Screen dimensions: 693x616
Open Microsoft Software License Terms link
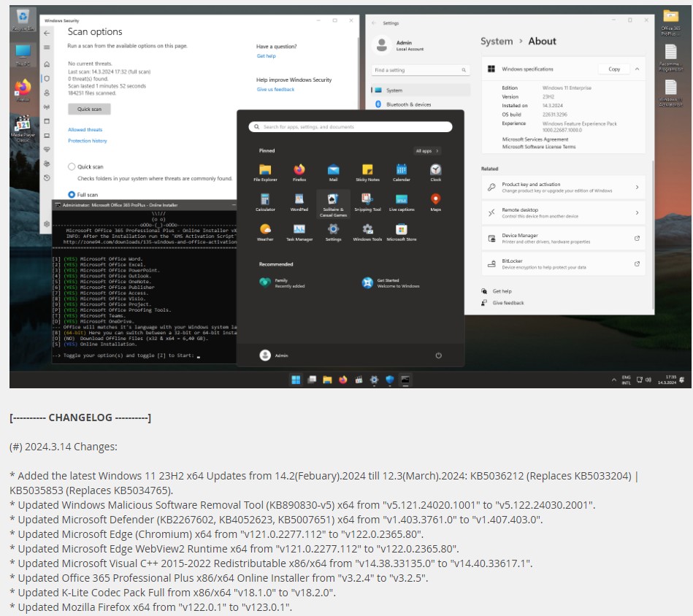point(539,147)
